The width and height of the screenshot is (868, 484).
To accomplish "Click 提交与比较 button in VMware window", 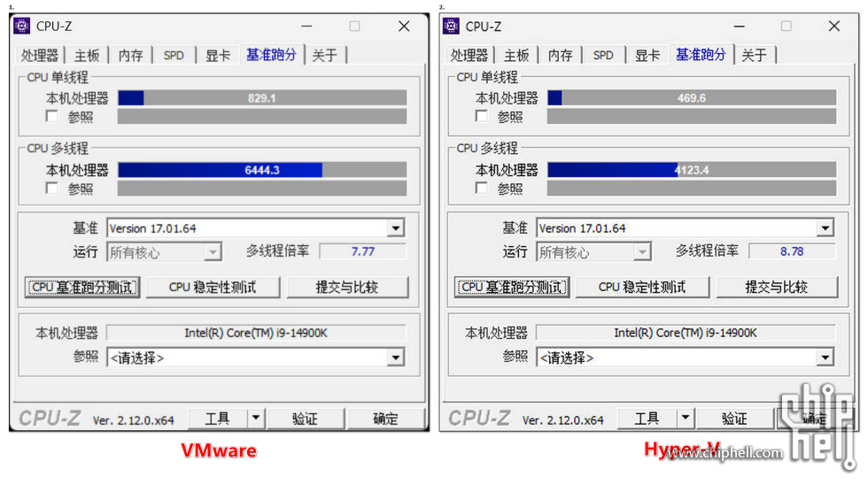I will (347, 287).
